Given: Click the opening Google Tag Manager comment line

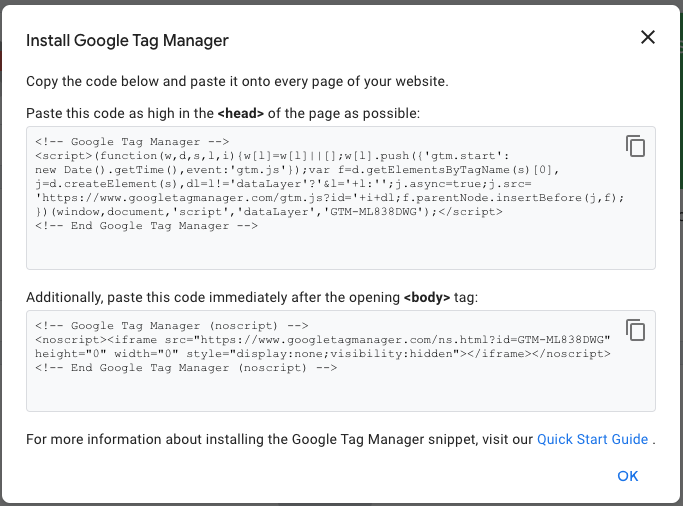Looking at the screenshot, I should click(132, 142).
